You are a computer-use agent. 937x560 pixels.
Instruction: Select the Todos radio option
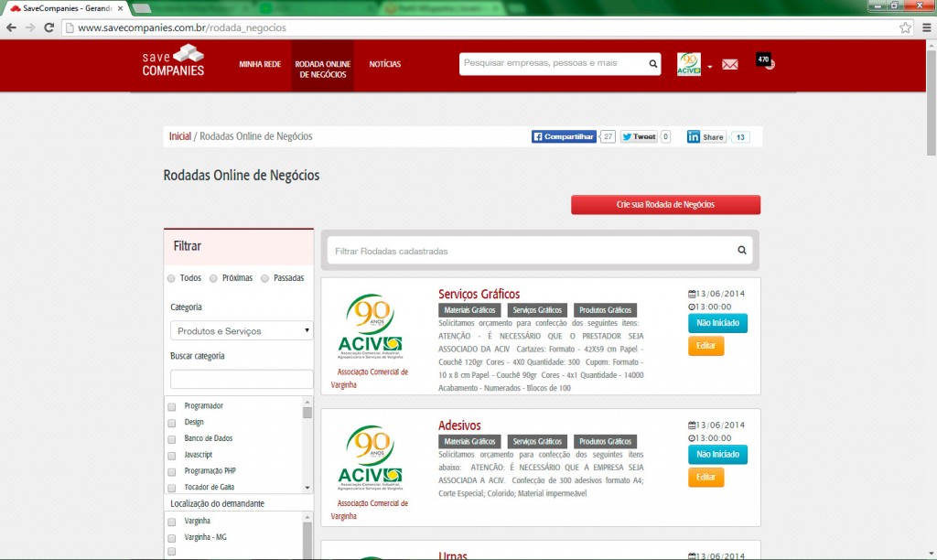171,278
